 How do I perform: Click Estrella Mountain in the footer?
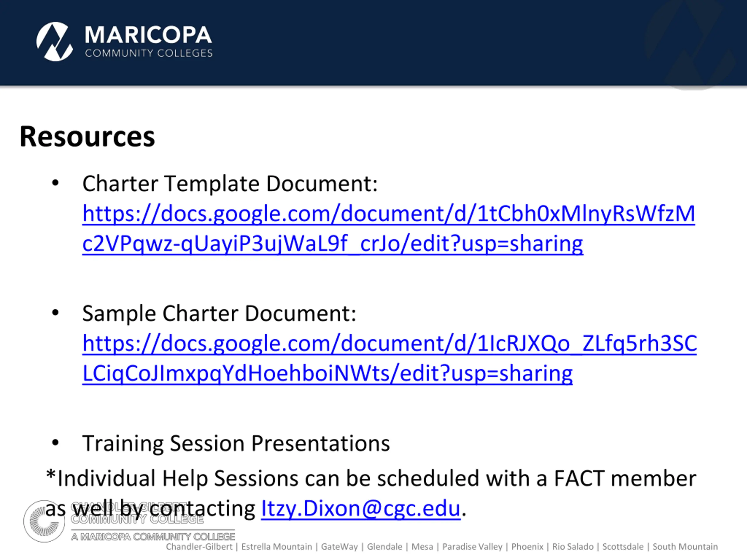tap(277, 547)
